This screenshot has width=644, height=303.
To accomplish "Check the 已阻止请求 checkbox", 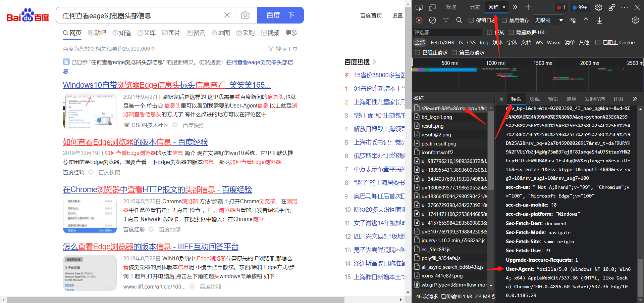I will (418, 53).
